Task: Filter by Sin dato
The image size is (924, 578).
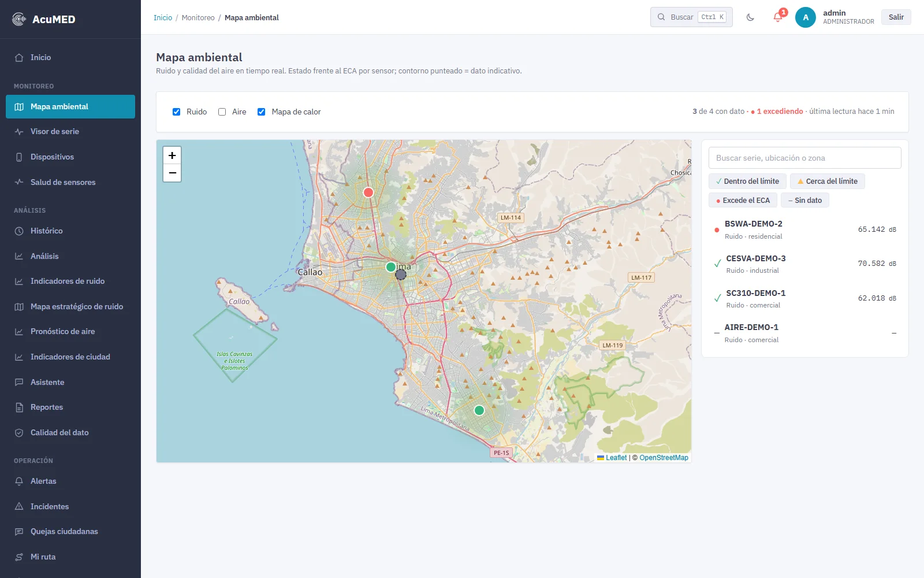Action: coord(805,201)
